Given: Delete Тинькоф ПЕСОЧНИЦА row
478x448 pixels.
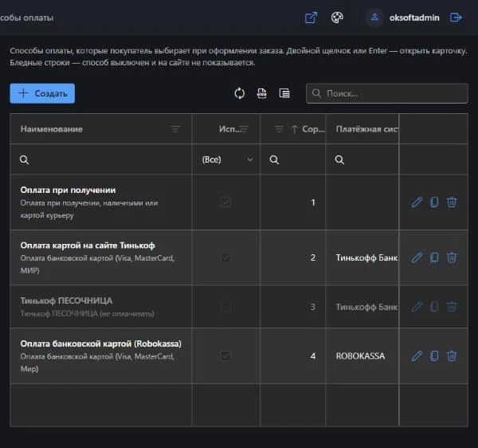Looking at the screenshot, I should pos(452,306).
